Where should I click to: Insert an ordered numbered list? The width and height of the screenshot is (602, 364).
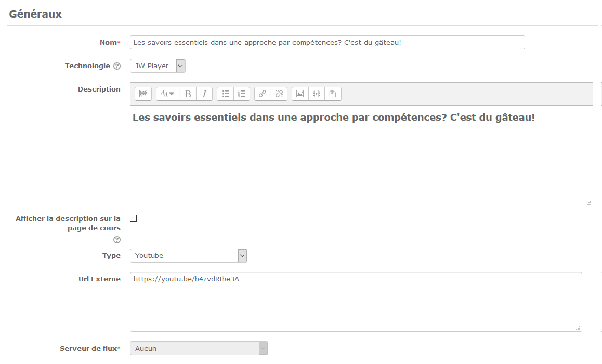[x=242, y=94]
